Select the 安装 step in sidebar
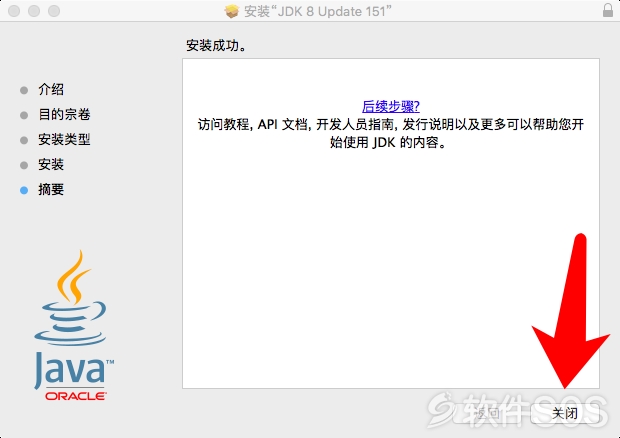Viewport: 620px width, 438px height. click(x=51, y=164)
